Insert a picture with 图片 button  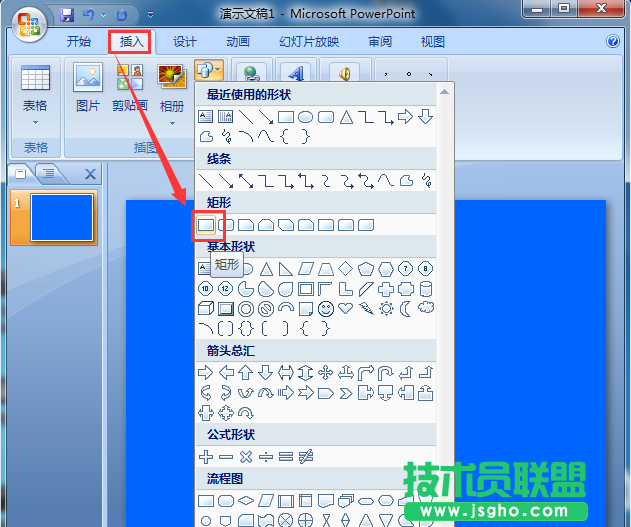(88, 88)
